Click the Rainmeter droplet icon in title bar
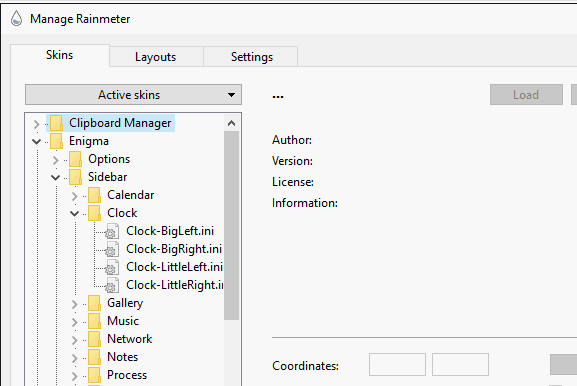Image resolution: width=577 pixels, height=386 pixels. [16, 19]
